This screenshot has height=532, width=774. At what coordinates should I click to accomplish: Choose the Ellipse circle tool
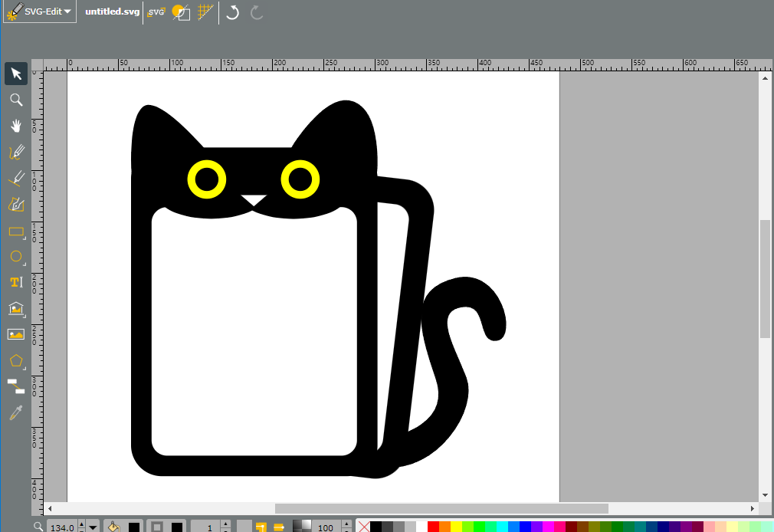click(x=16, y=256)
